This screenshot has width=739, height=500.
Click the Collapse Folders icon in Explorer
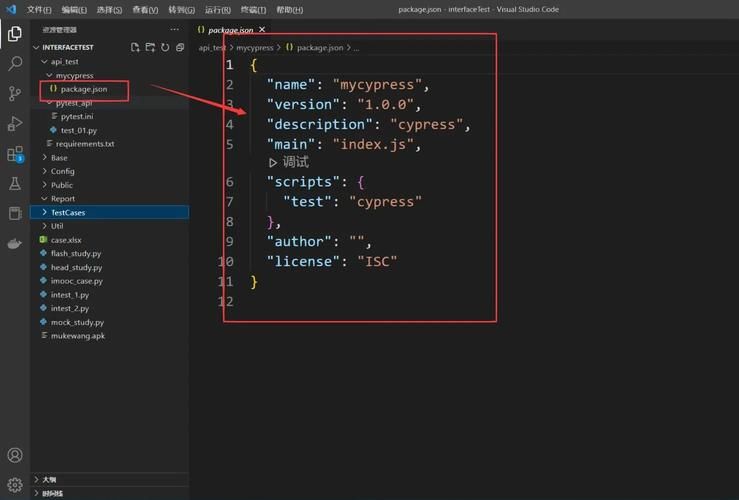point(180,47)
